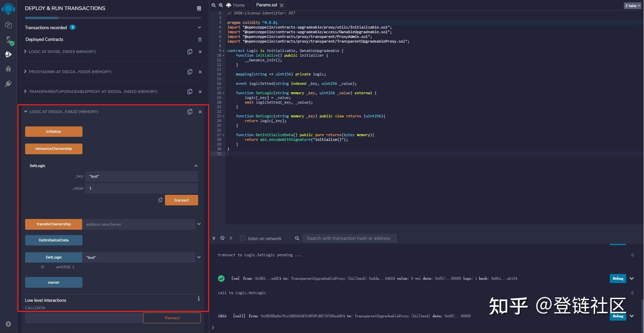
Task: Expand the PROXYADMIN contract instance
Action: tap(25, 72)
